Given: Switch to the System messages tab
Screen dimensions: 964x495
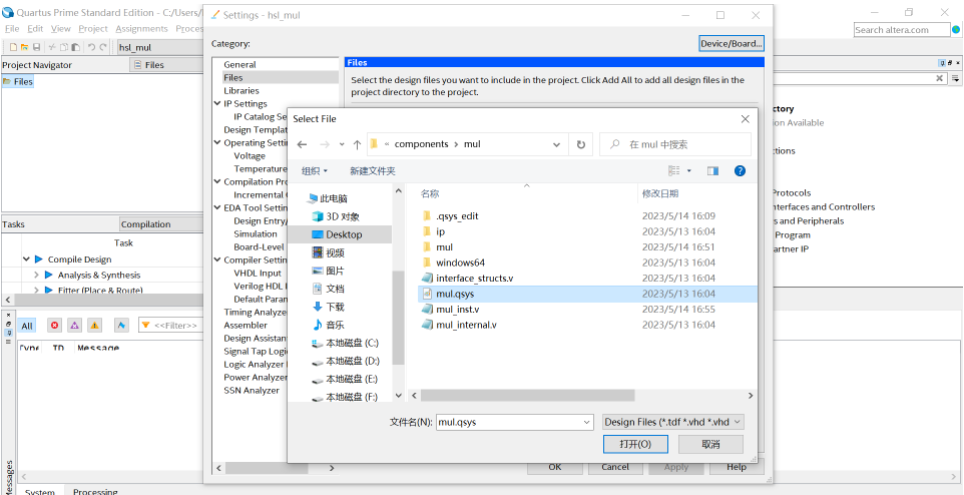Looking at the screenshot, I should 39,491.
